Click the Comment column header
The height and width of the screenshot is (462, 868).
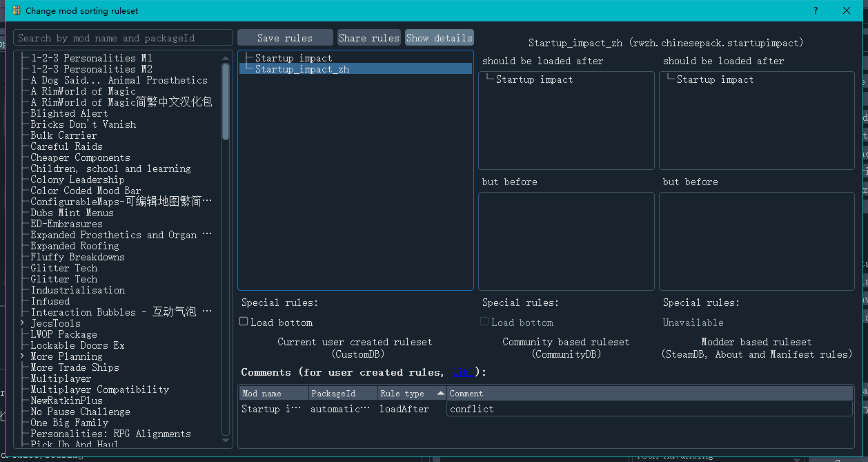[649, 393]
